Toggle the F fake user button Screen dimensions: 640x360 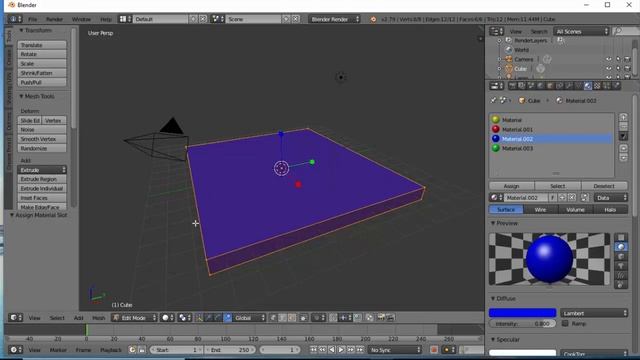coord(553,198)
